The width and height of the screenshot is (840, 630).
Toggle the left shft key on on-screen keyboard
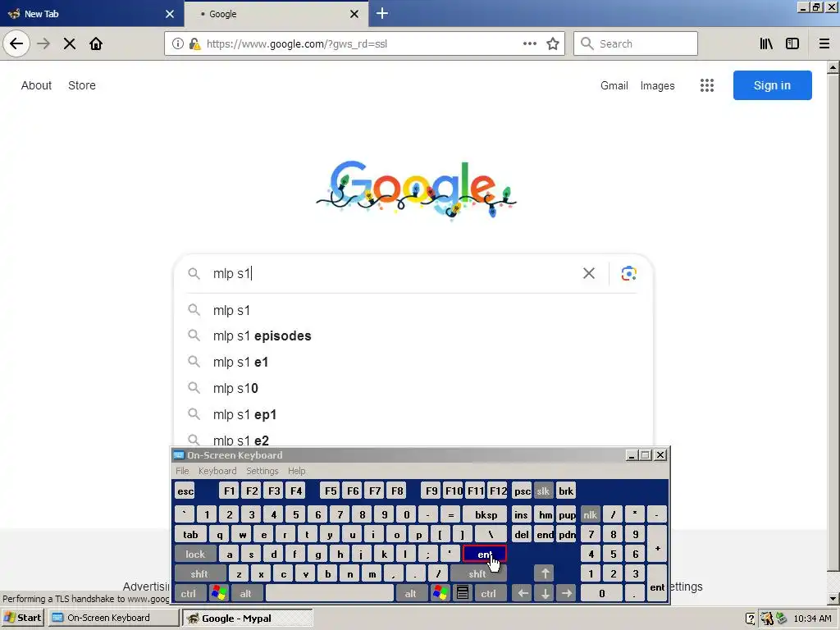click(199, 573)
